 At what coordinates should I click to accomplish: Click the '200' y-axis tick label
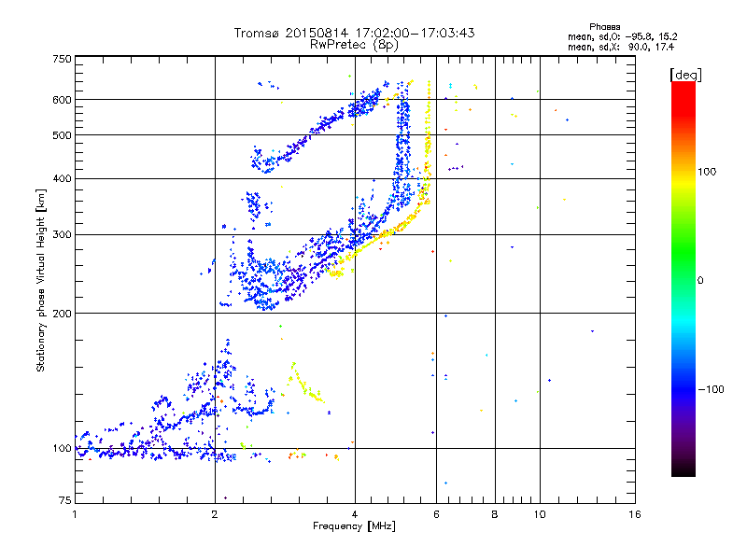click(63, 314)
